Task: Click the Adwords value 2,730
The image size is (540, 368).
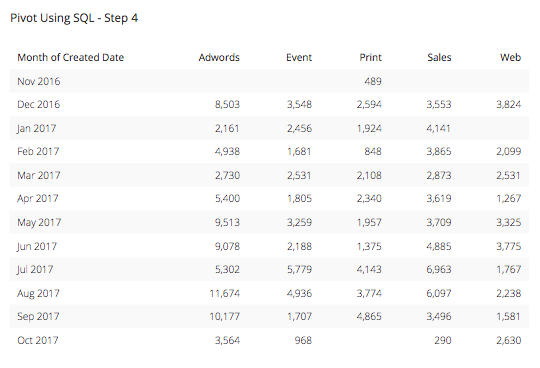Action: coord(227,175)
